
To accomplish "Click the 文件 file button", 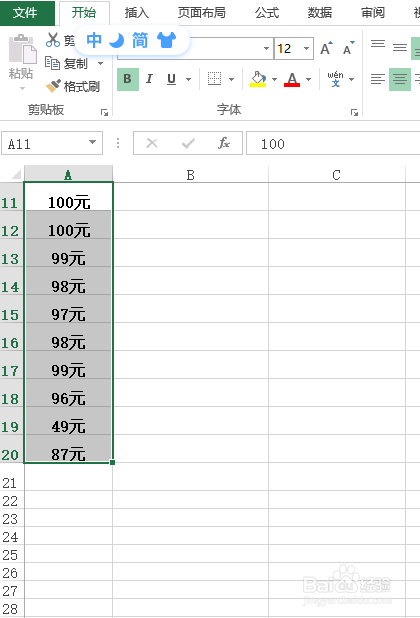I will pyautogui.click(x=27, y=13).
